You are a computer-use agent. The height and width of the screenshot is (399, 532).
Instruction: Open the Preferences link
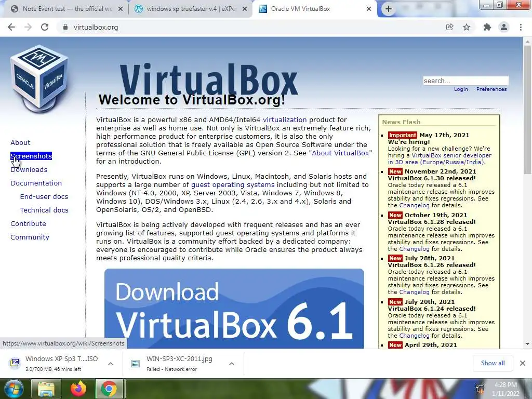[x=491, y=89]
